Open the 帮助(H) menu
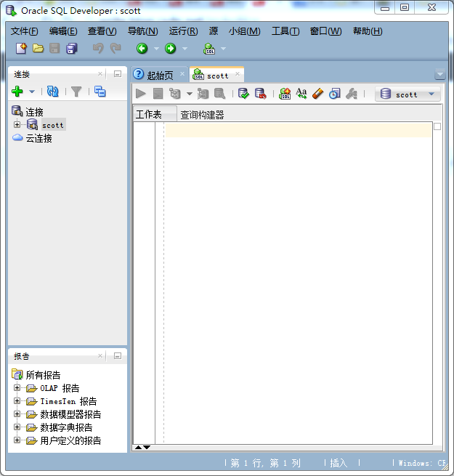The width and height of the screenshot is (454, 476). [368, 31]
